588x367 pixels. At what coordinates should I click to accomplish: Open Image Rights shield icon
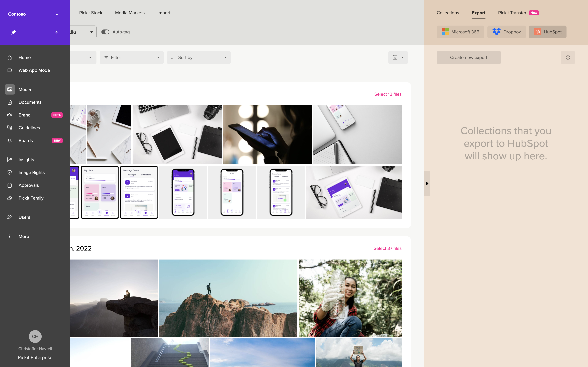coord(10,172)
